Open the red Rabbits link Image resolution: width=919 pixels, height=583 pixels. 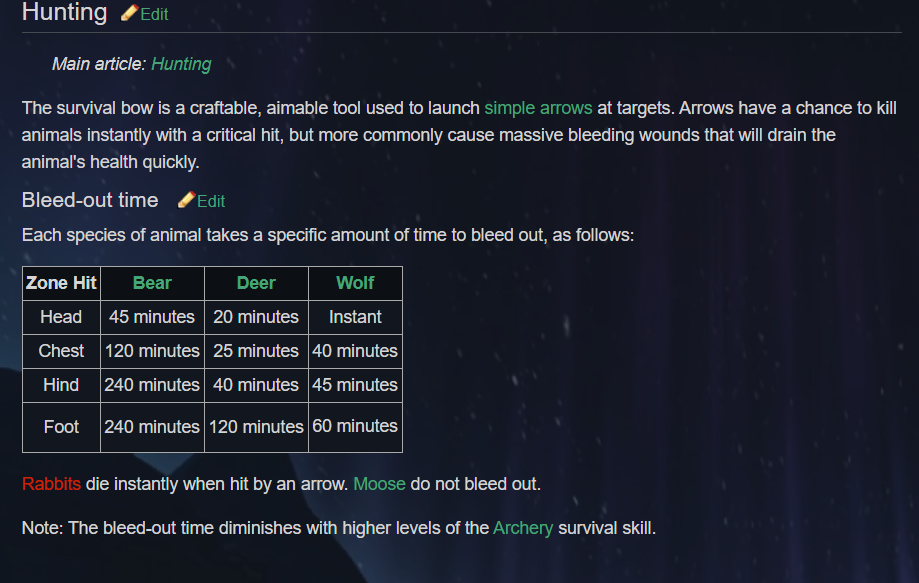[x=51, y=484]
